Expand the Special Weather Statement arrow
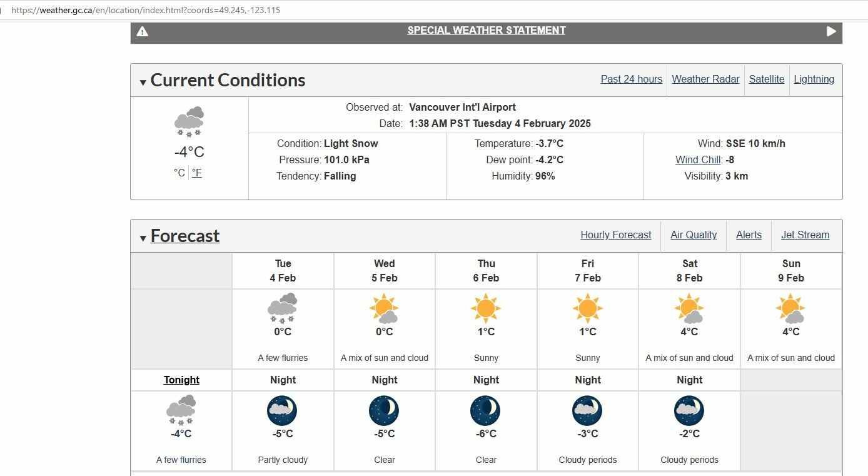Image resolution: width=868 pixels, height=476 pixels. pyautogui.click(x=831, y=31)
